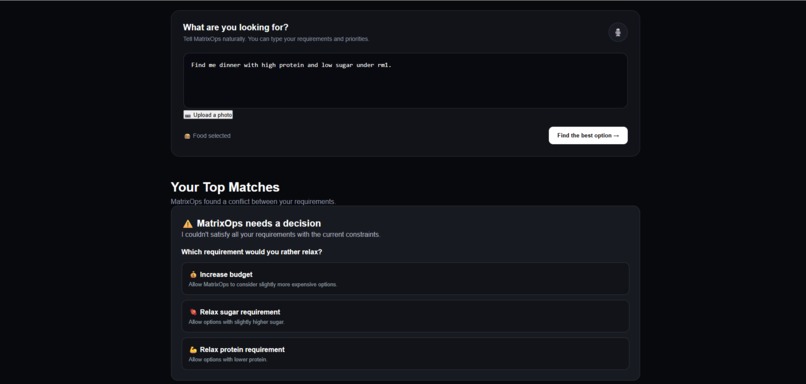This screenshot has height=384, width=806.
Task: Click inside the requirements text box
Action: click(x=405, y=81)
